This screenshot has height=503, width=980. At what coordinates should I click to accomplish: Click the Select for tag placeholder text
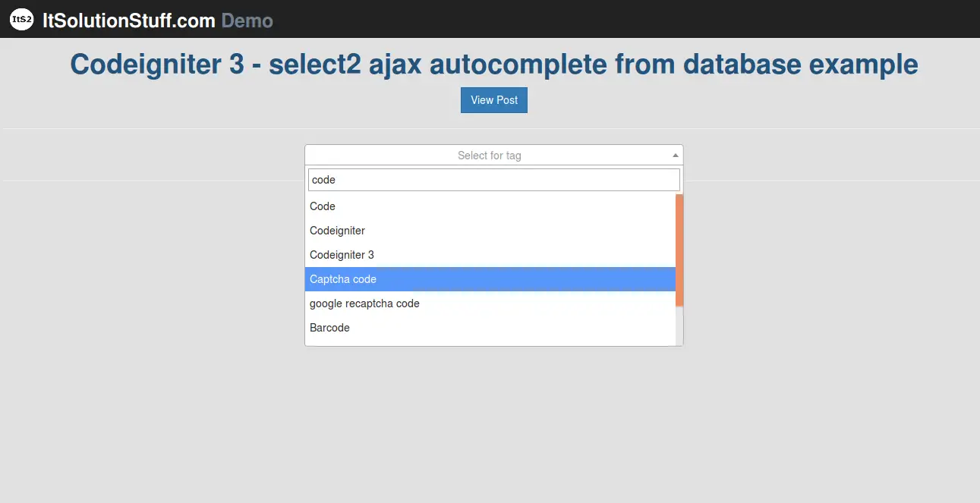[490, 155]
